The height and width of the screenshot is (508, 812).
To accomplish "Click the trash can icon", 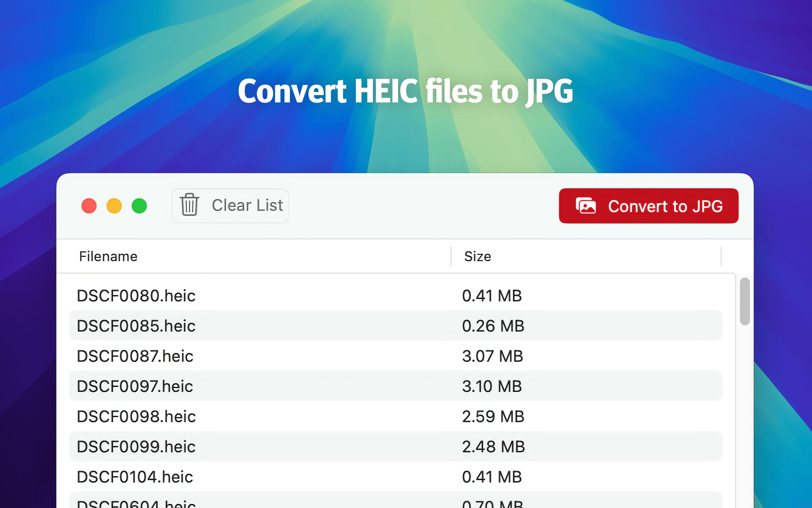I will (189, 205).
